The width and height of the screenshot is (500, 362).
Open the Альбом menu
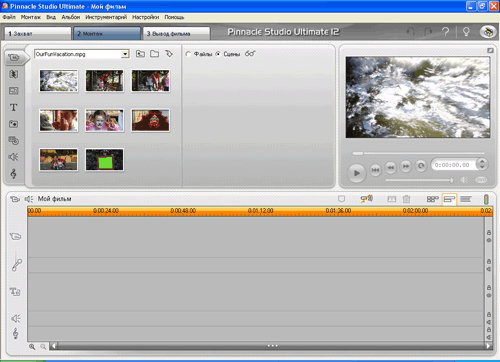71,17
